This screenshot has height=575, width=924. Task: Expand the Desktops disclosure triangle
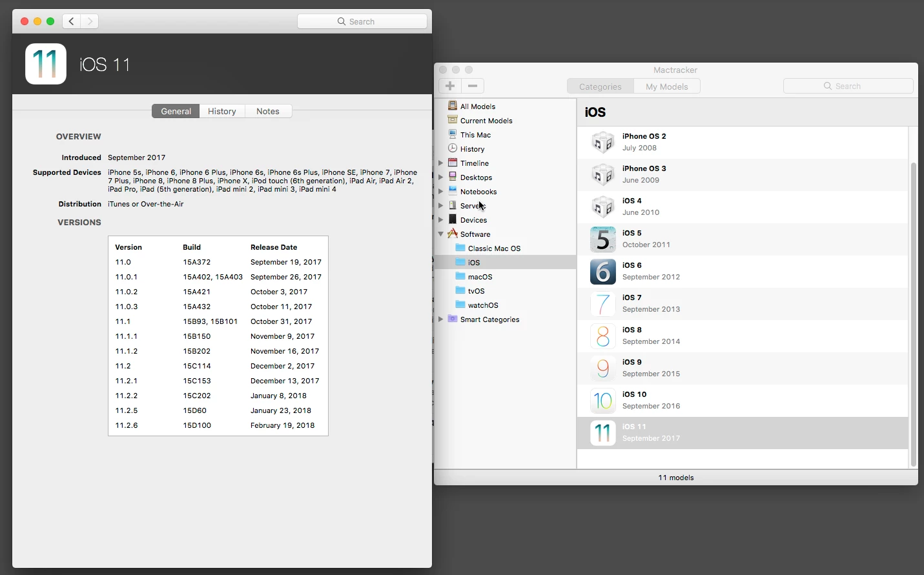[441, 177]
